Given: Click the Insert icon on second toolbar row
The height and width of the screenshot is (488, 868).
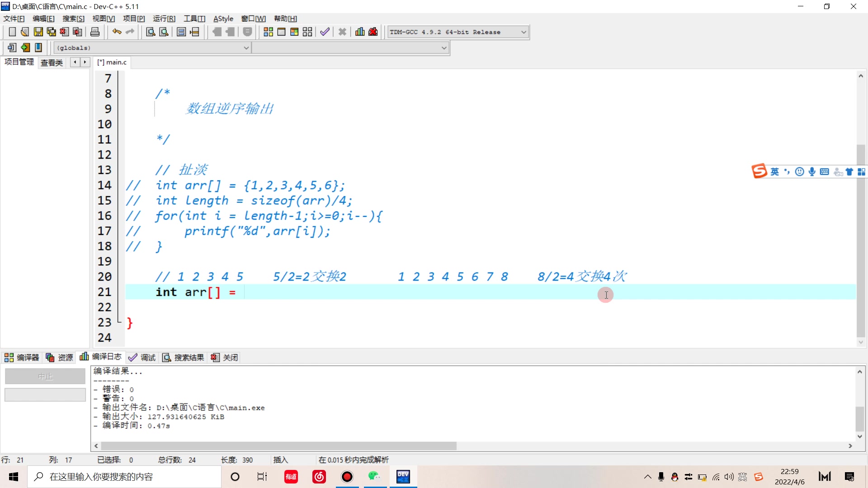Looking at the screenshot, I should tap(12, 47).
